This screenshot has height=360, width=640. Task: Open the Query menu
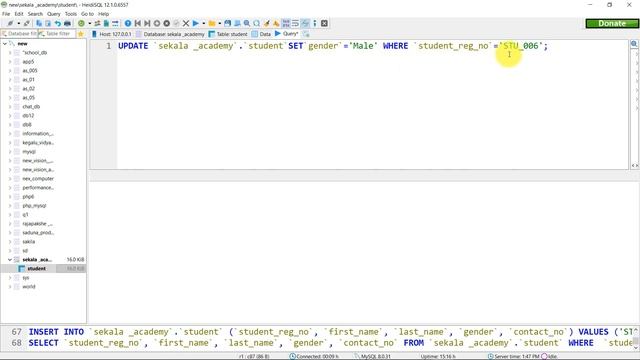click(x=53, y=14)
